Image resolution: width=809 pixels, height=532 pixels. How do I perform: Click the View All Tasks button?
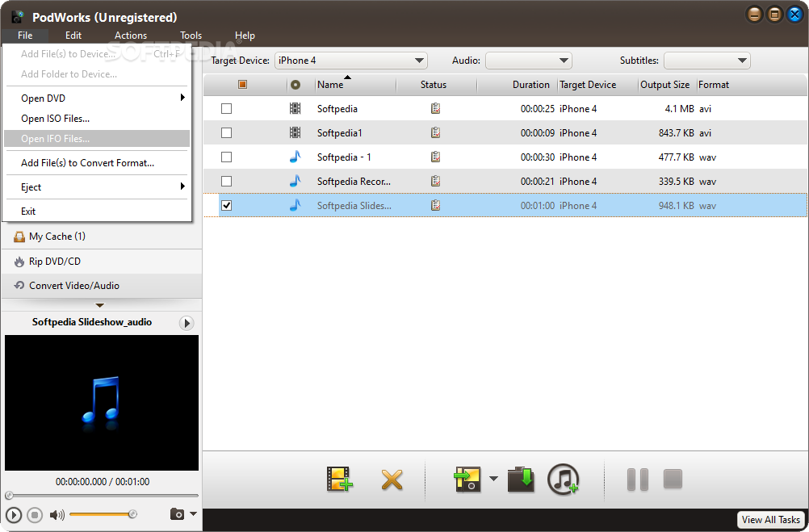pyautogui.click(x=771, y=520)
